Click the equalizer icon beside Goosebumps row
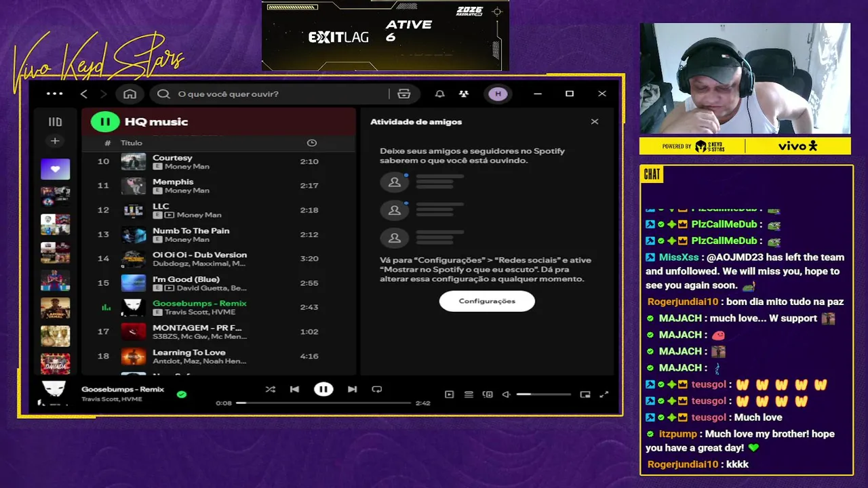 [x=106, y=308]
